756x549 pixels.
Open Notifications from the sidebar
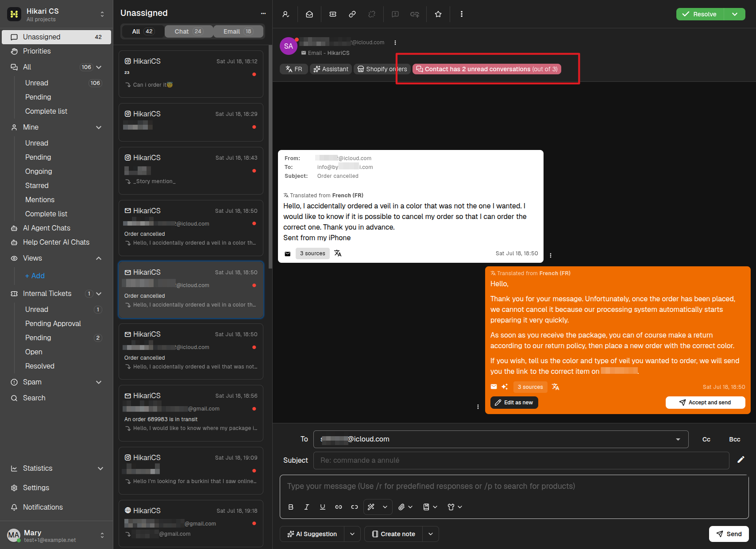coord(57,507)
